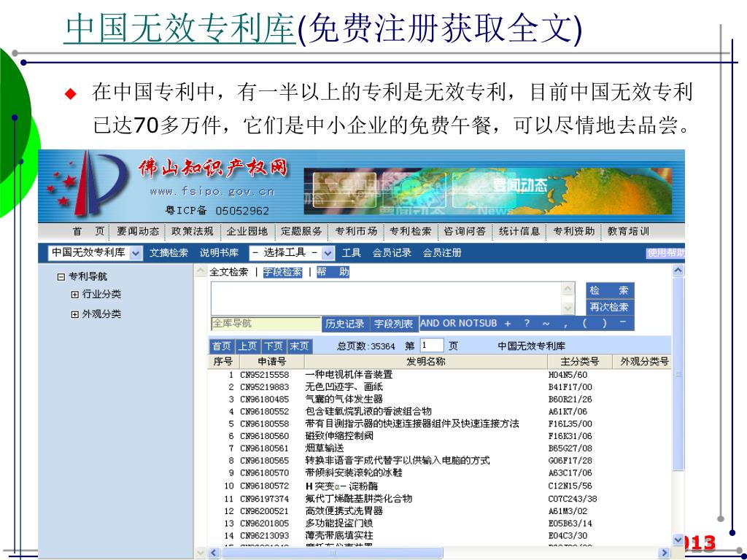747x560 pixels.
Task: Click the 文摘检索 link
Action: tap(169, 253)
